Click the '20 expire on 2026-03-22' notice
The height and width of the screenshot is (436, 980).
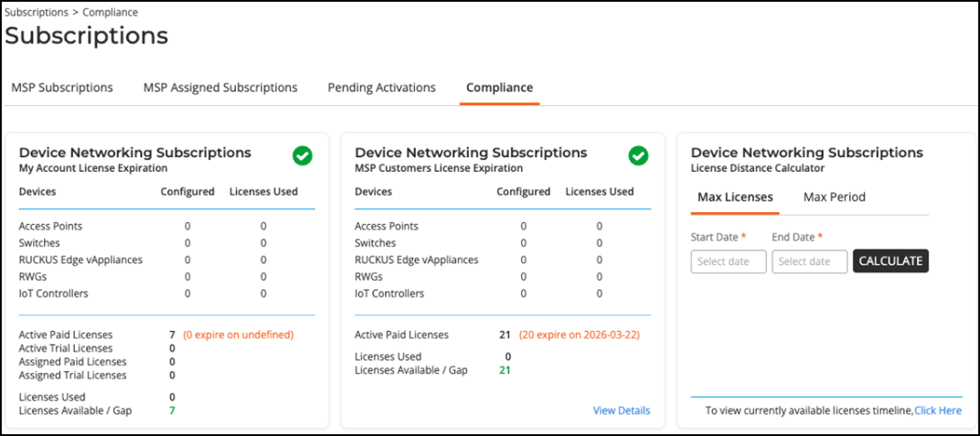(x=579, y=335)
